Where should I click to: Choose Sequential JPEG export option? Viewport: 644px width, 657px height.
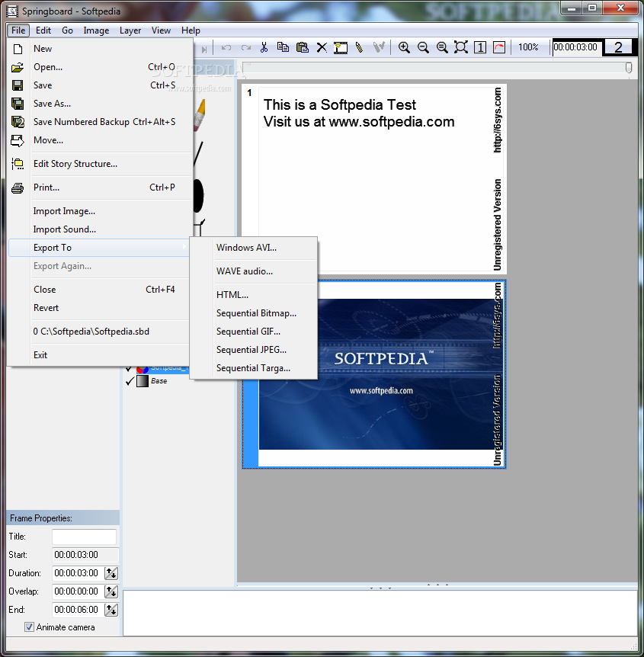click(x=254, y=350)
